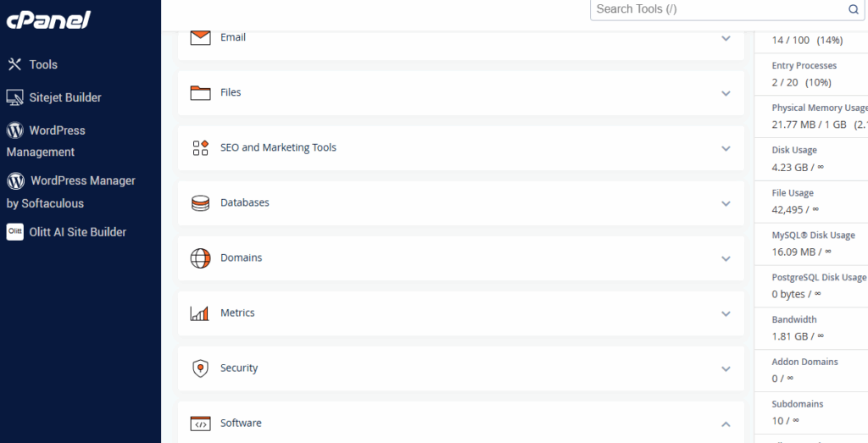Click the File Usage label
Viewport: 868px width, 443px height.
[x=793, y=193]
